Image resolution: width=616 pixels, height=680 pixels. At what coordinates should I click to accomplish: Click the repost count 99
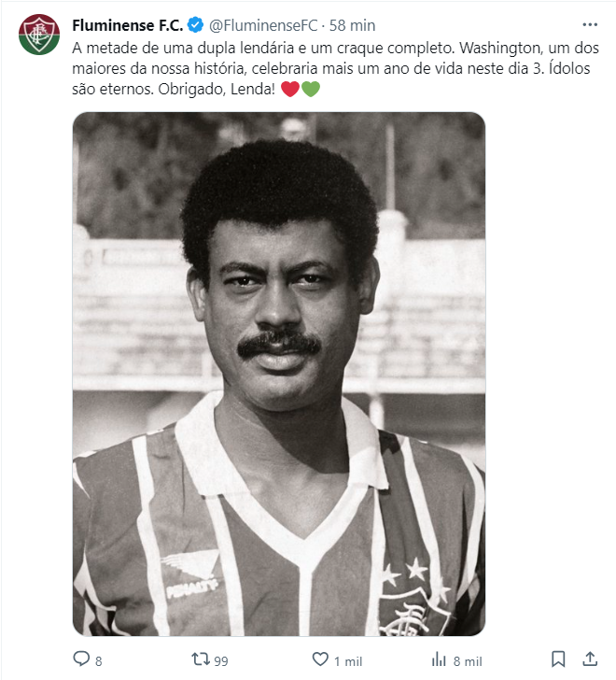click(221, 661)
